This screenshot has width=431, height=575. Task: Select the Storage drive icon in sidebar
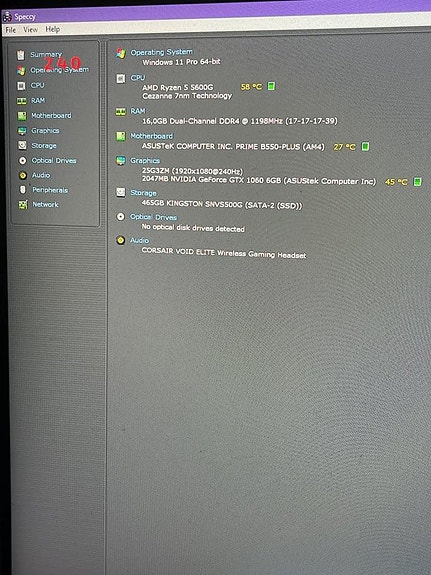[x=22, y=146]
